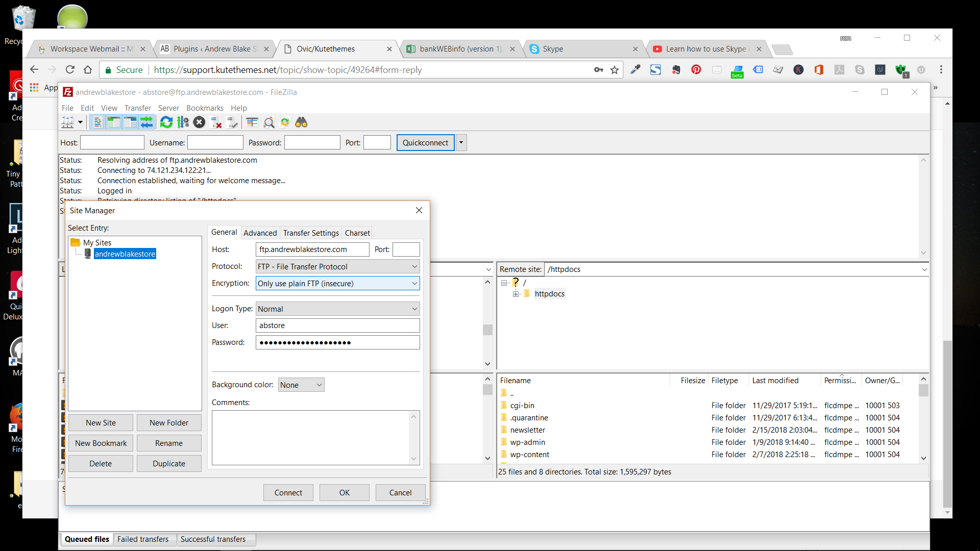Click the bookmark star icon in address bar
Image resolution: width=980 pixels, height=551 pixels.
(x=615, y=70)
